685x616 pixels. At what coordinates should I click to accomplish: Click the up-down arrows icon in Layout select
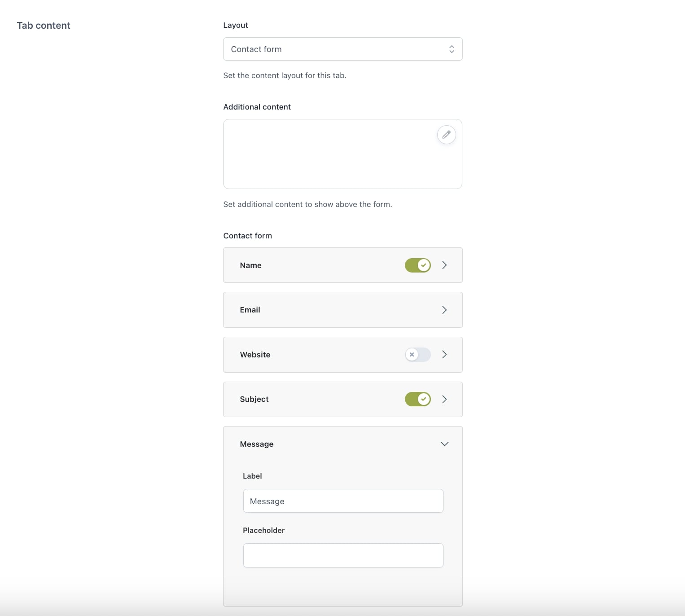(x=452, y=49)
